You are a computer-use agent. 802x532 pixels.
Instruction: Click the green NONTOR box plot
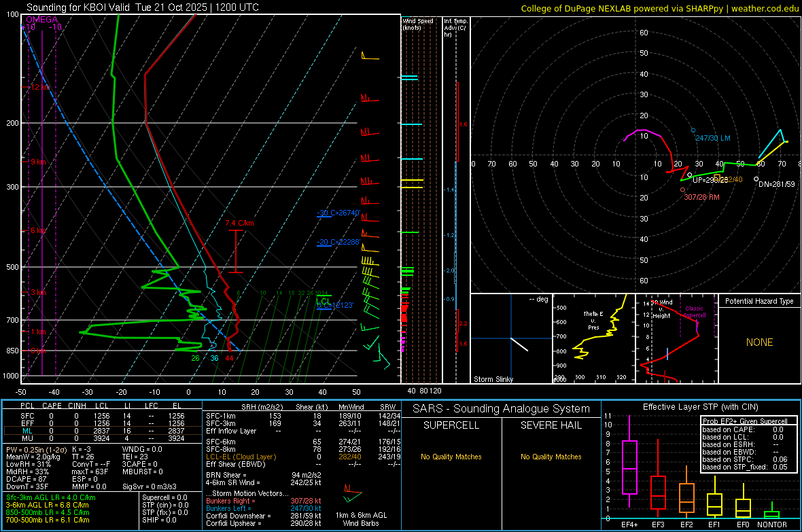(771, 512)
